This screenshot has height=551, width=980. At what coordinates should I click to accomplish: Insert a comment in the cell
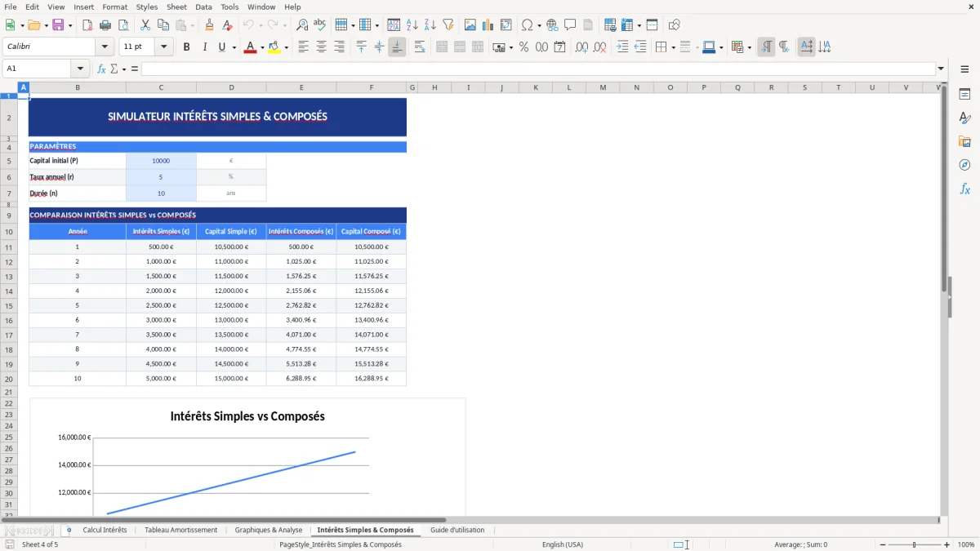[x=570, y=24]
